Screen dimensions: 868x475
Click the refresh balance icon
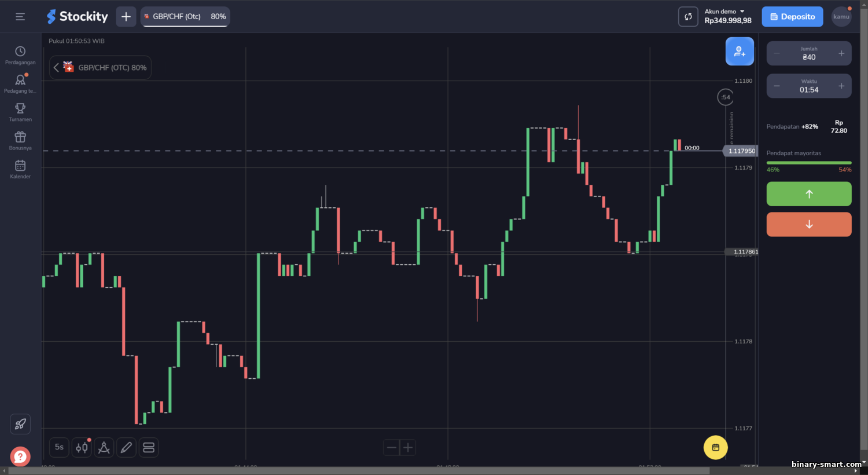[688, 17]
